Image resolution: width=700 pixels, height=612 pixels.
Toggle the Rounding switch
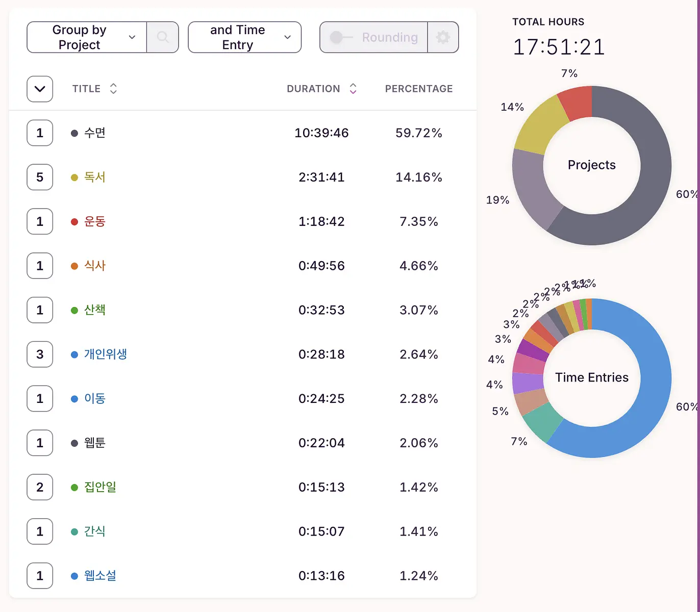coord(341,37)
